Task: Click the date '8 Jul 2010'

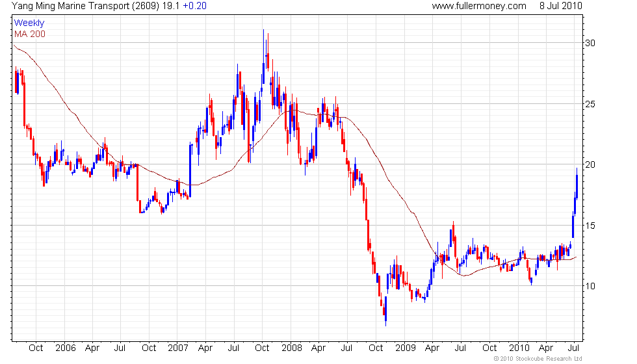Action: [x=560, y=6]
